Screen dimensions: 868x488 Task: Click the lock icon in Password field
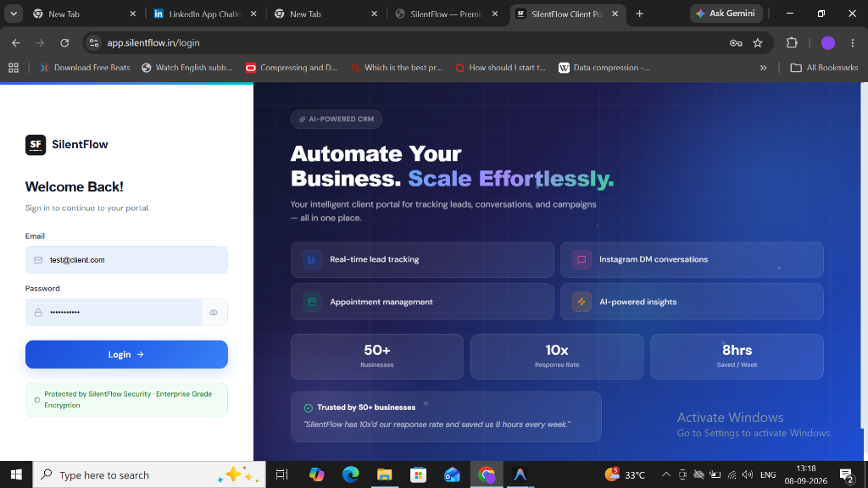38,313
